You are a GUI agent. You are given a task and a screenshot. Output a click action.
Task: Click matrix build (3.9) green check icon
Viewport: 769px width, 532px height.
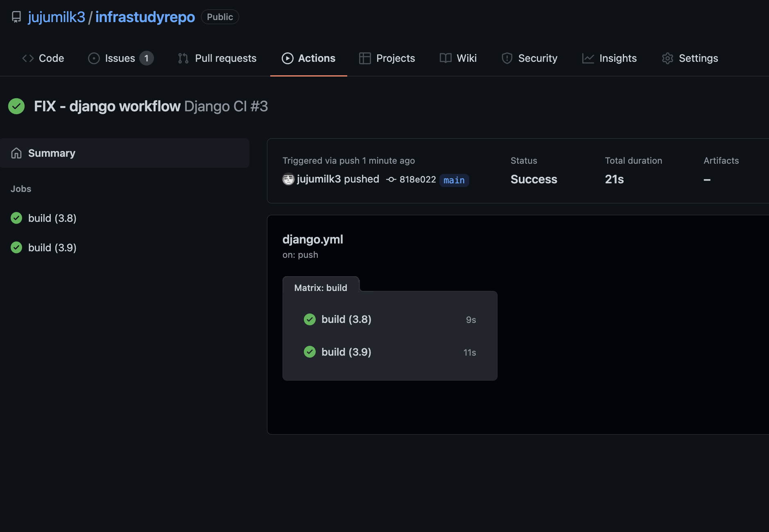[x=310, y=352]
